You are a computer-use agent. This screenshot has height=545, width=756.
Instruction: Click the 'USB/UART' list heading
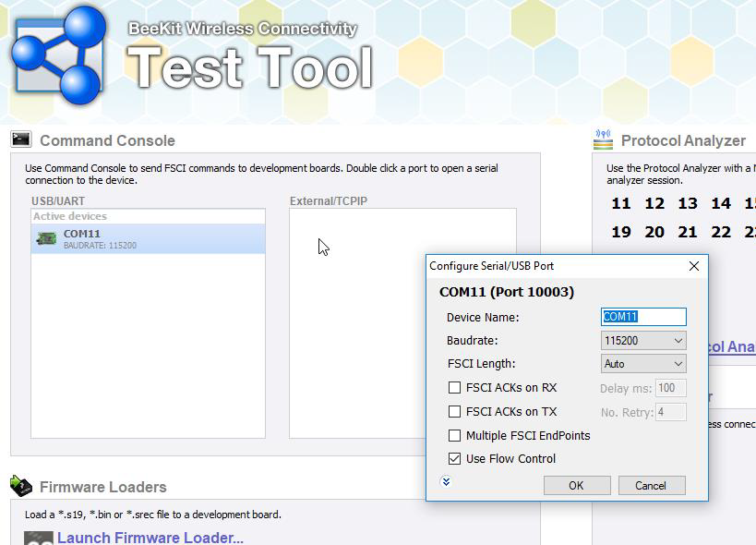[58, 201]
